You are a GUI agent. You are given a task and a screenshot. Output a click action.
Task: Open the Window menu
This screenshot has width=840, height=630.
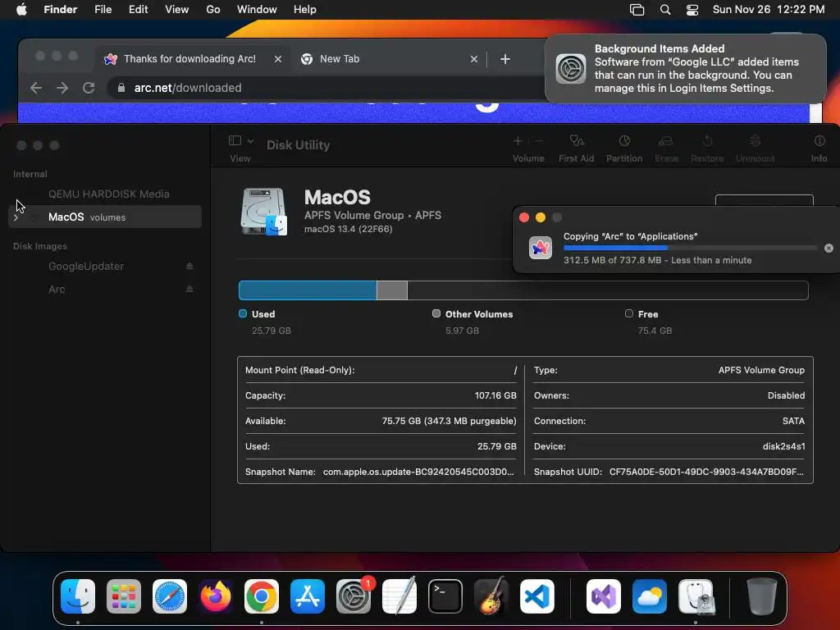tap(257, 10)
